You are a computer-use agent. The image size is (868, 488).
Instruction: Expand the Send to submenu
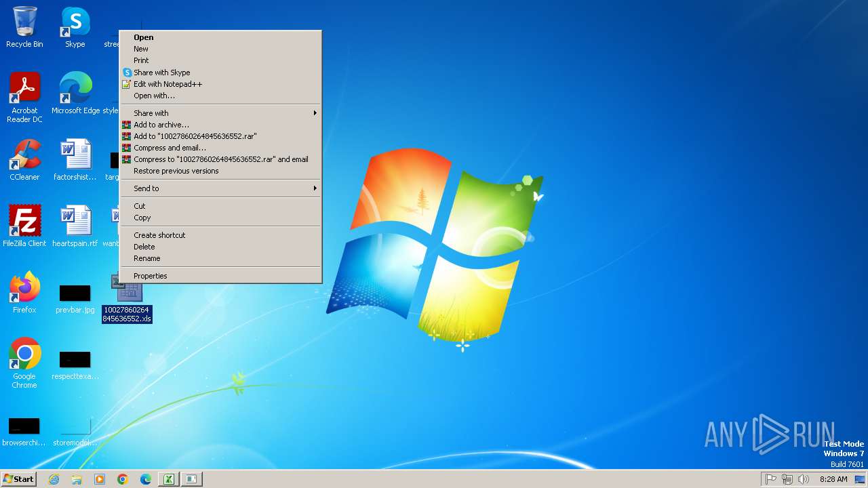pos(220,188)
